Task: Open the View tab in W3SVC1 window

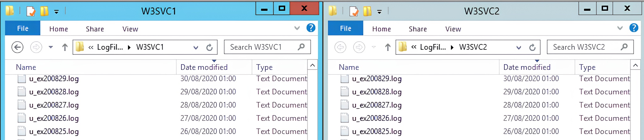Action: pyautogui.click(x=130, y=29)
